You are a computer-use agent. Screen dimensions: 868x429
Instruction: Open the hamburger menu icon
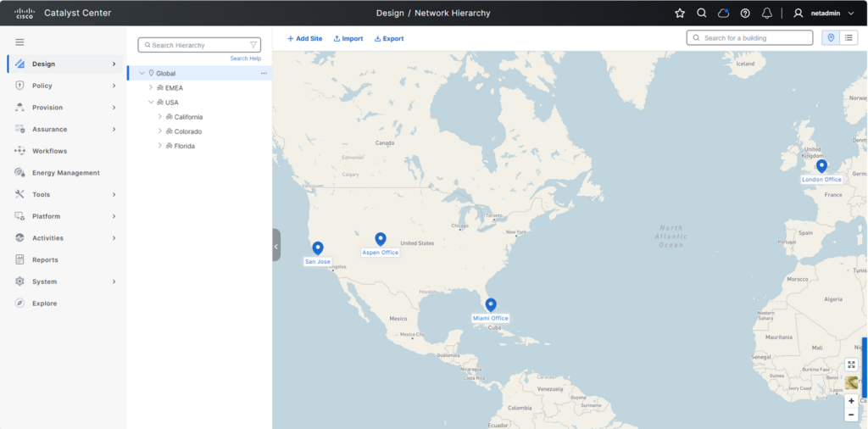pos(20,42)
